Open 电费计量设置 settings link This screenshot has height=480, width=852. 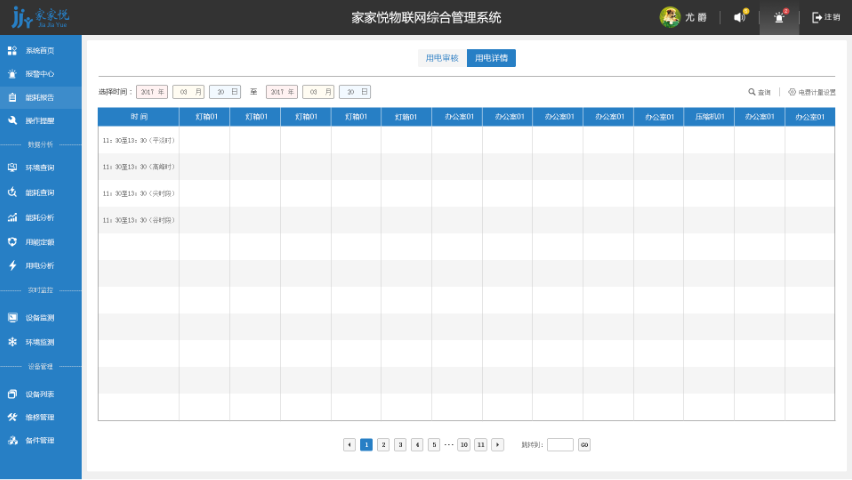[812, 92]
